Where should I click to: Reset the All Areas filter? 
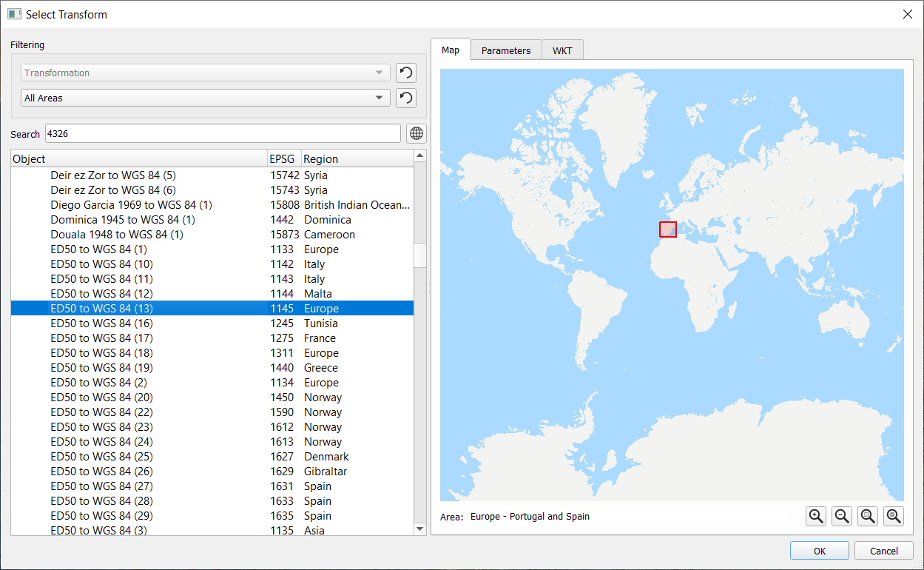pyautogui.click(x=405, y=98)
